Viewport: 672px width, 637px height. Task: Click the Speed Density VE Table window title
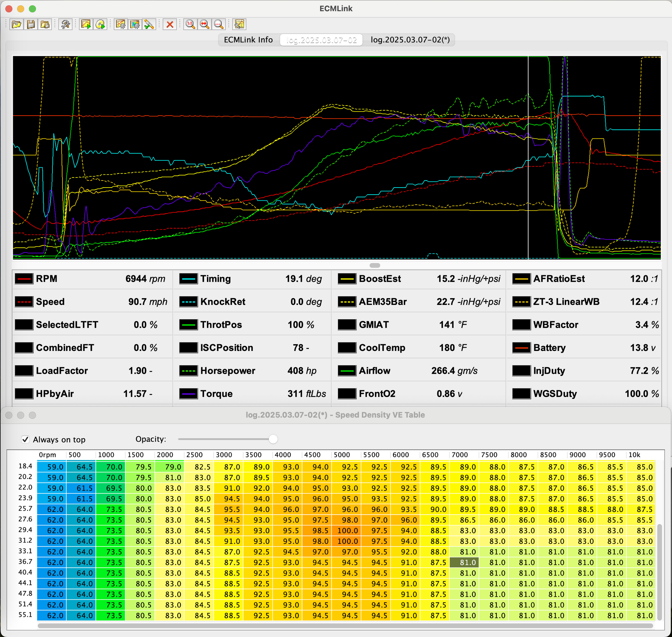tap(335, 415)
